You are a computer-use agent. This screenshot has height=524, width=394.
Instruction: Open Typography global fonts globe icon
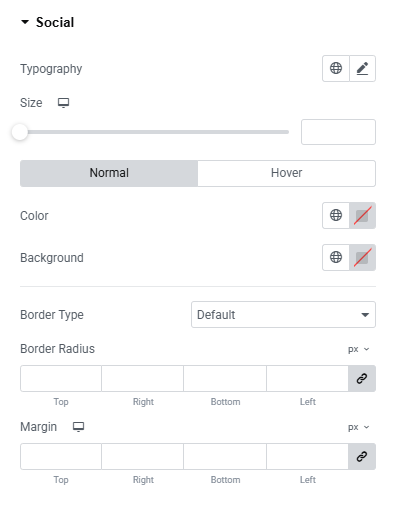point(336,69)
